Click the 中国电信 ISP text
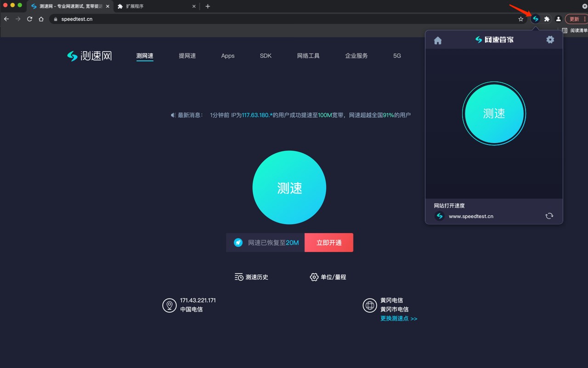 [x=191, y=309]
